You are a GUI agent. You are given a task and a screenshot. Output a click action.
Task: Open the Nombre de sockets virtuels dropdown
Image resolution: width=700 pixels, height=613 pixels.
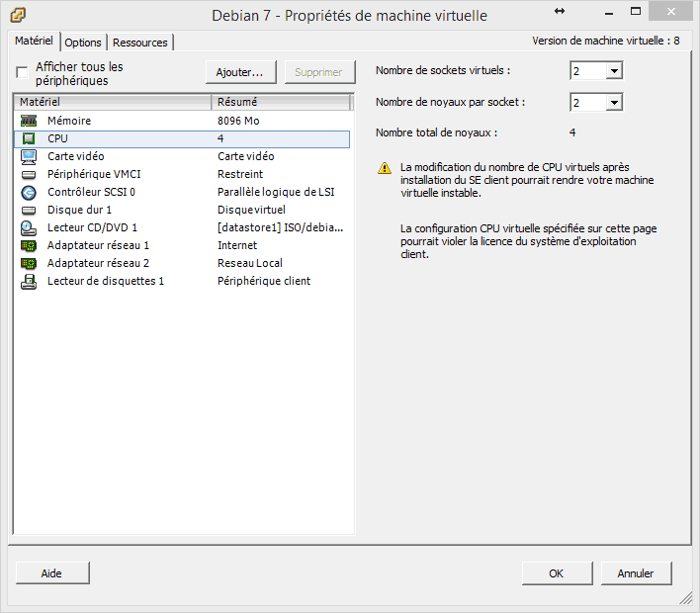pyautogui.click(x=613, y=71)
